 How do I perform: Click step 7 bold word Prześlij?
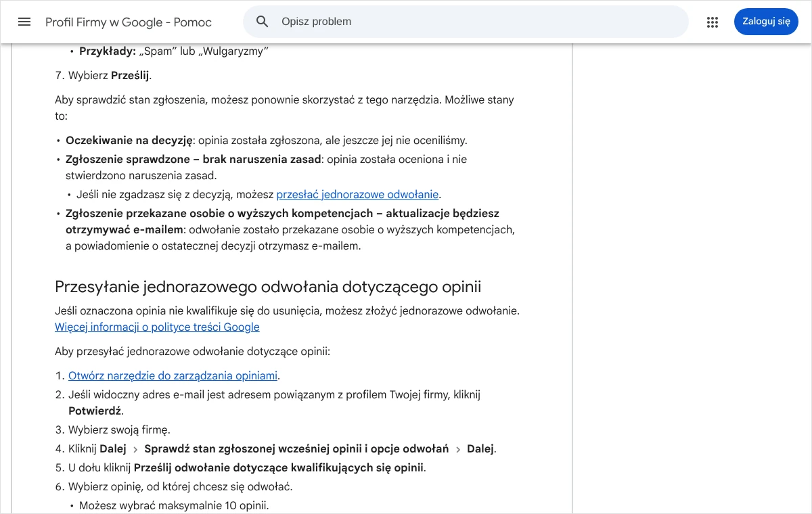coord(130,76)
